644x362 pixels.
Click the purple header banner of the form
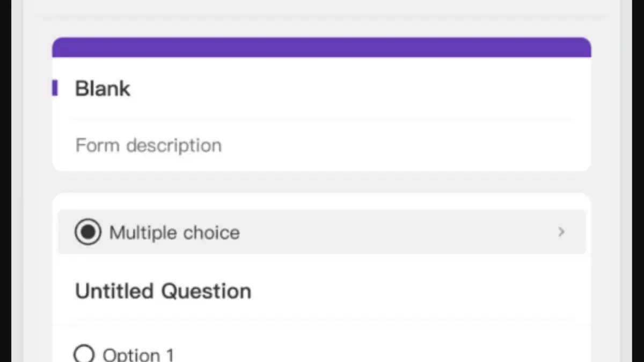click(321, 47)
